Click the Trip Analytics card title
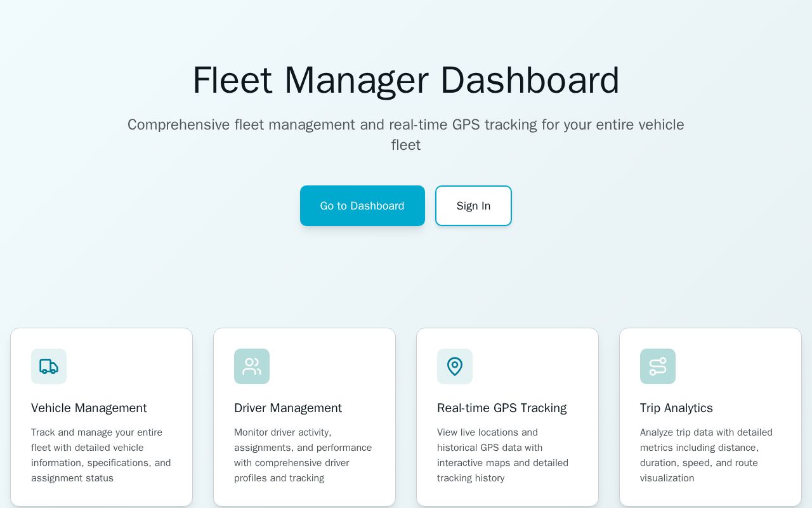812x508 pixels. tap(676, 408)
